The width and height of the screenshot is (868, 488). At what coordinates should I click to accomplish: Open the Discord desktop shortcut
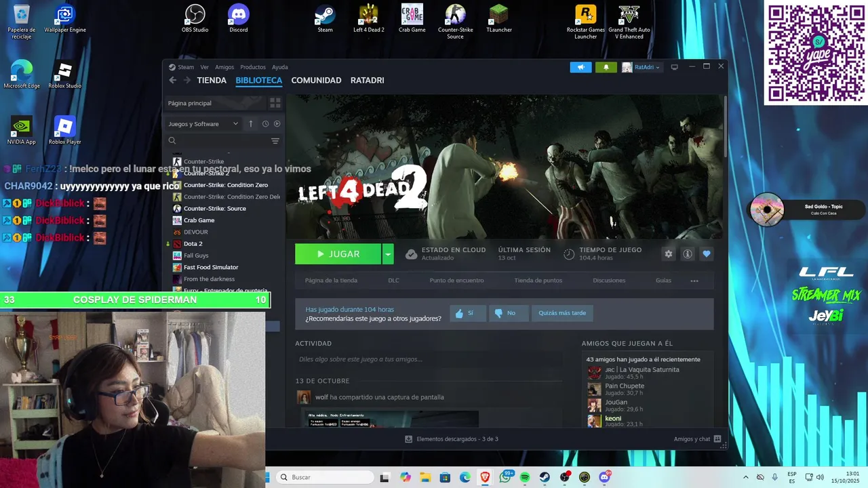[x=239, y=20]
